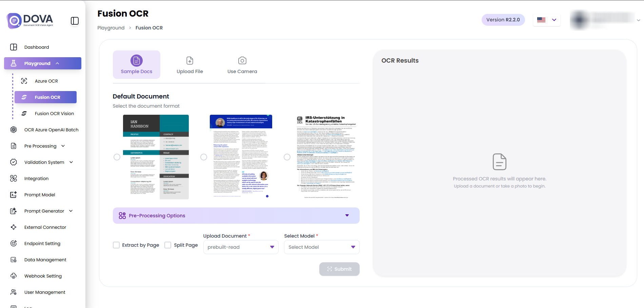Viewport: 644px width, 308px height.
Task: Click the OCR Azure OpenAI Batch icon
Action: (14, 130)
